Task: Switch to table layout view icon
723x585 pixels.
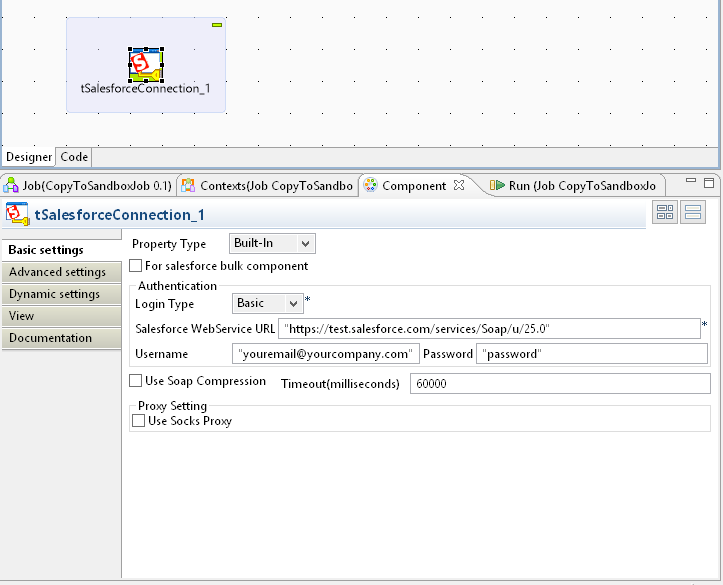Action: coord(665,212)
